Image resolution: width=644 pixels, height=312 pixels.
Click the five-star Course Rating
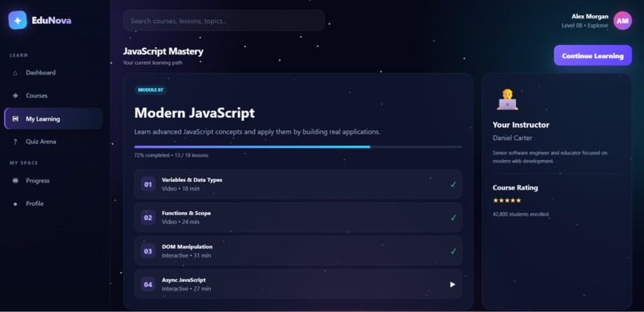coord(507,201)
